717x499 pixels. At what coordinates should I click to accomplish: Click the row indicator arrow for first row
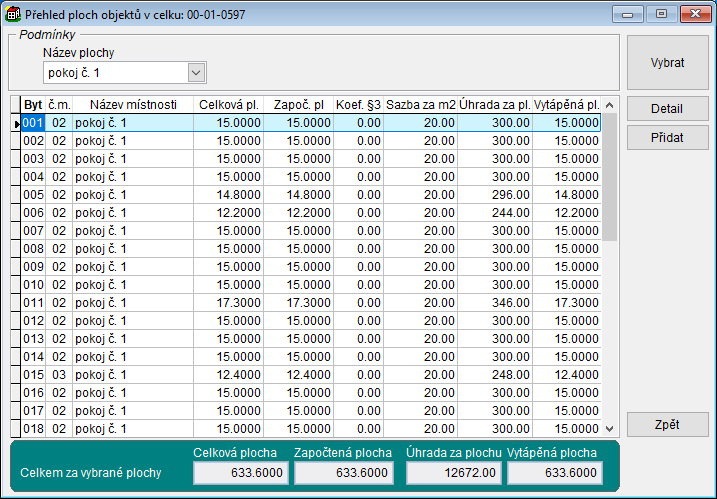tap(15, 123)
